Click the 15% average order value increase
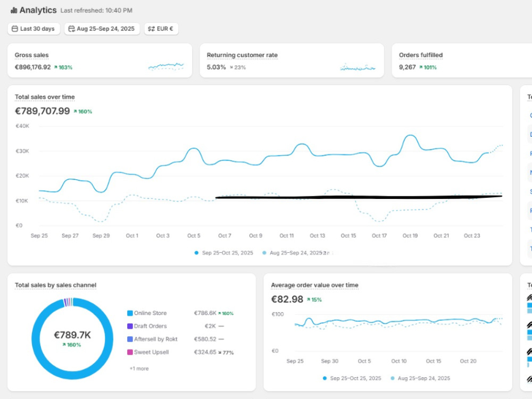 314,300
